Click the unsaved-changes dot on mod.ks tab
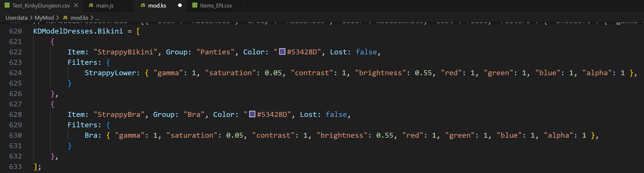The height and width of the screenshot is (173, 644). coord(180,5)
